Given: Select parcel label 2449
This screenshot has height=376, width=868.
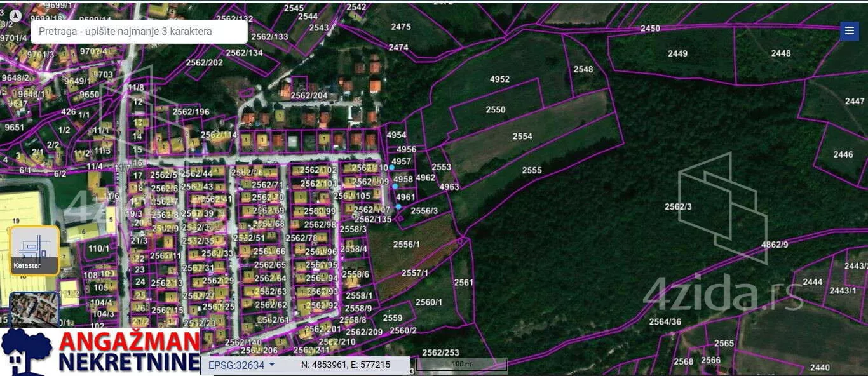Looking at the screenshot, I should 677,53.
